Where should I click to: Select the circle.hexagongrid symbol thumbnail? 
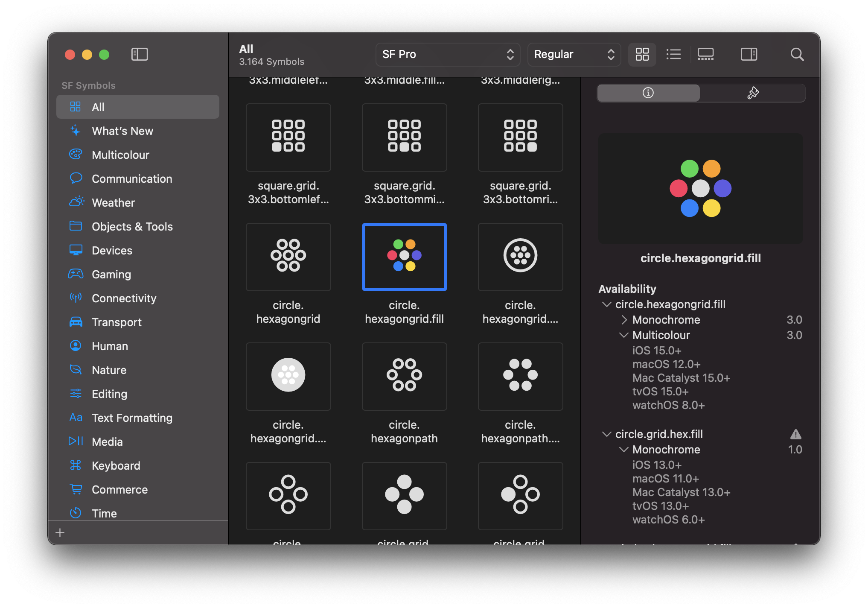click(x=288, y=257)
